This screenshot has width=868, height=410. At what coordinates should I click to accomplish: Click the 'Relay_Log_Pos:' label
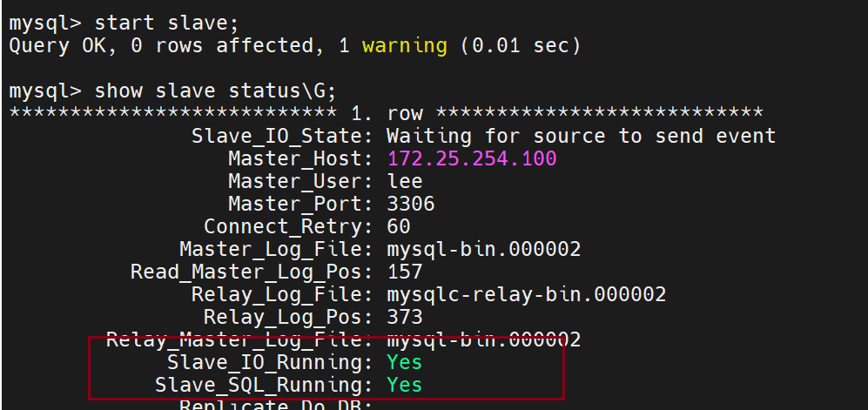coord(289,318)
